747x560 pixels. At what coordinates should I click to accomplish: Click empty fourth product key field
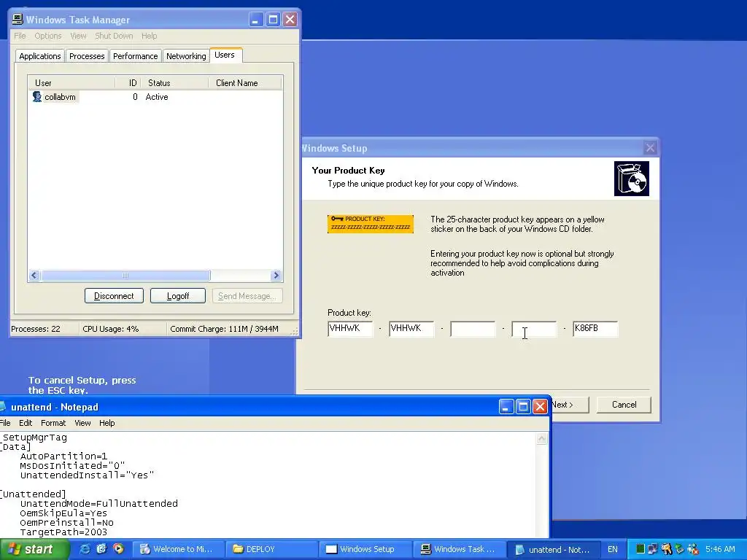[x=534, y=329]
